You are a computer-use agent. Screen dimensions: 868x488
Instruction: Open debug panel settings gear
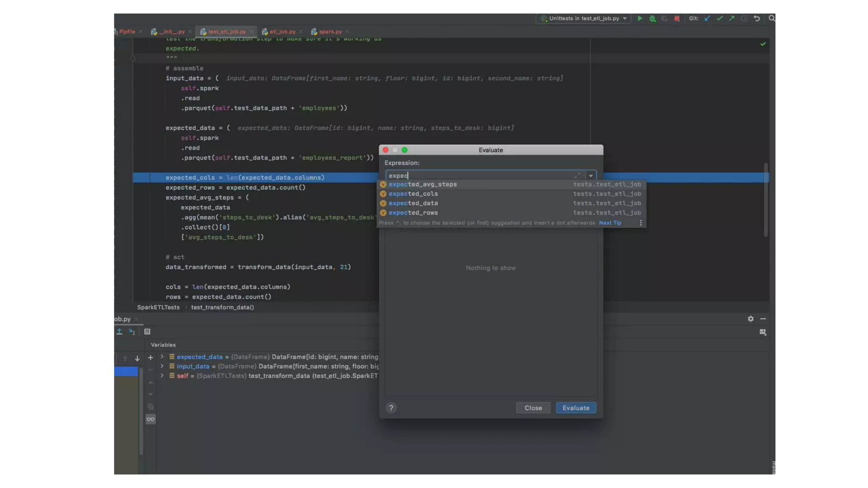[751, 319]
